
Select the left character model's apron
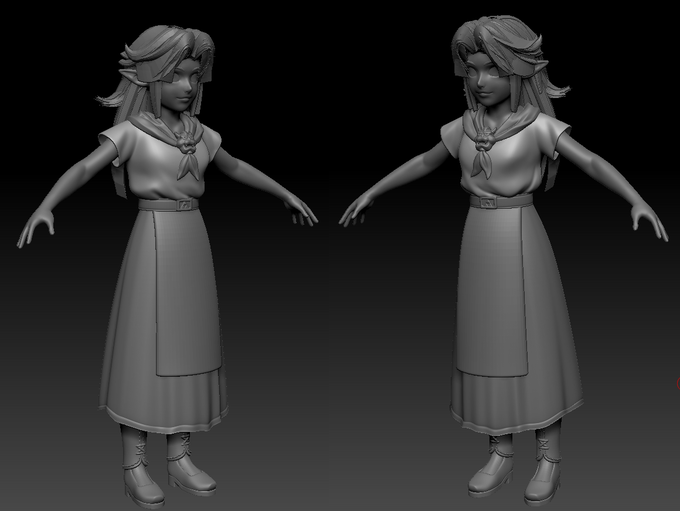(186, 292)
